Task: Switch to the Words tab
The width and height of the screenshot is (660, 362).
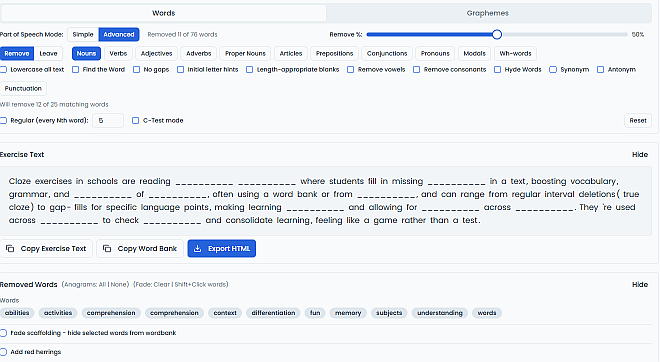Action: pyautogui.click(x=164, y=13)
